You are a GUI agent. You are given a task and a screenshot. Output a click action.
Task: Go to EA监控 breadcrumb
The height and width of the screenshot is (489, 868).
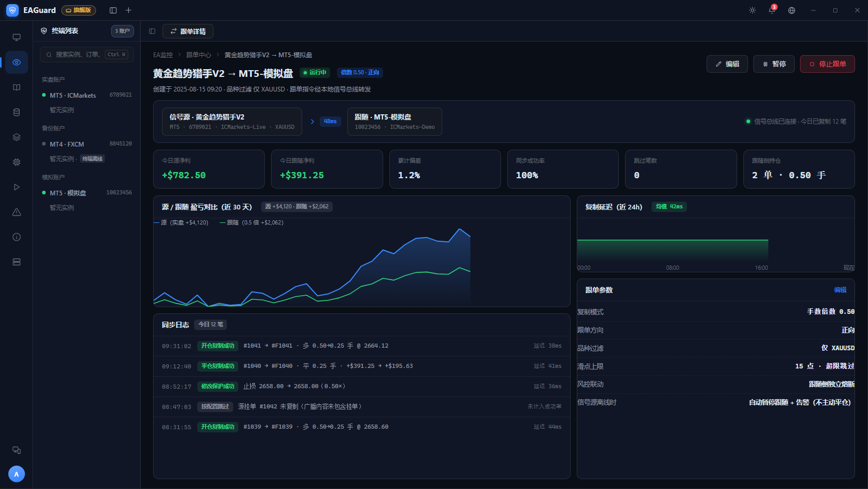click(x=163, y=55)
